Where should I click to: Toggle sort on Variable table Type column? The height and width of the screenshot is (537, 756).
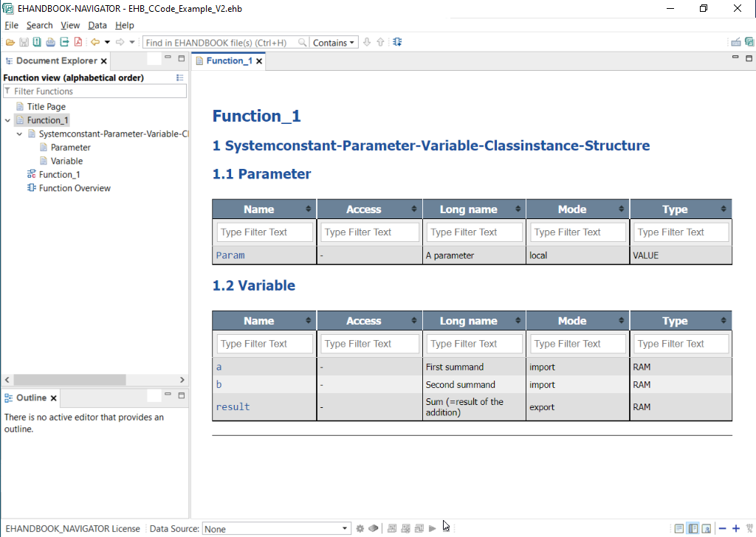coord(724,321)
